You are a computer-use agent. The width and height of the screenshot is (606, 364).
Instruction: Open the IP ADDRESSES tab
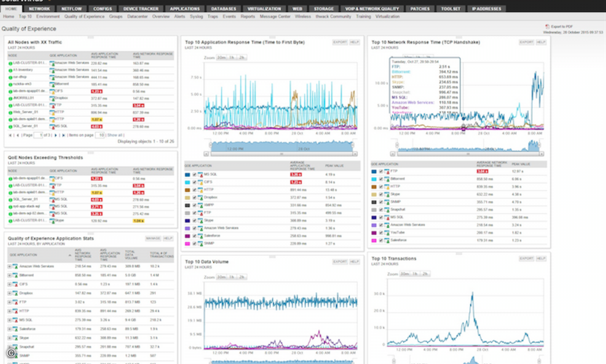(x=487, y=9)
